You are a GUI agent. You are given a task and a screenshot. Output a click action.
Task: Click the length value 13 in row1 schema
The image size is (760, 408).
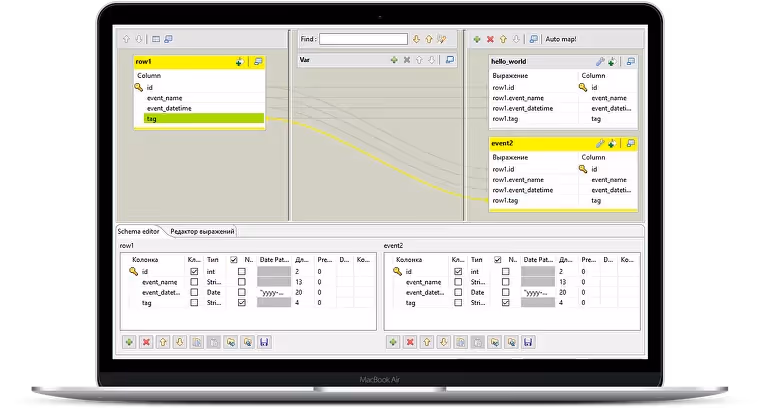click(299, 282)
